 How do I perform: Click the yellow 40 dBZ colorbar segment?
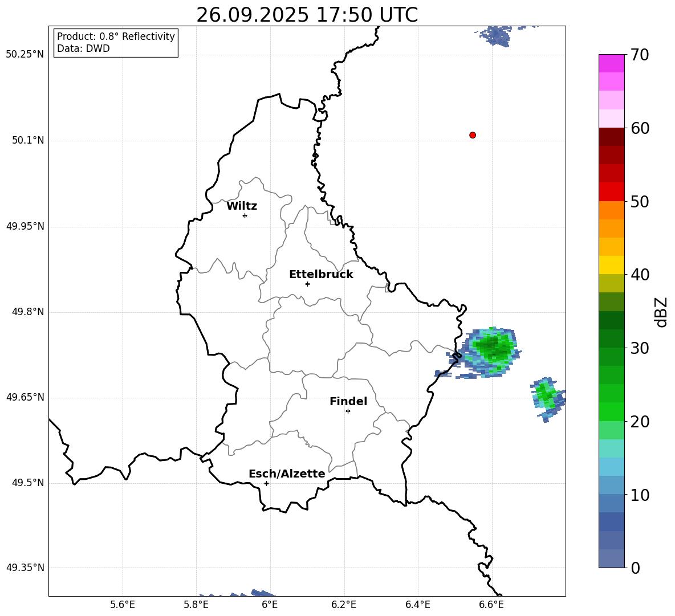click(x=611, y=265)
